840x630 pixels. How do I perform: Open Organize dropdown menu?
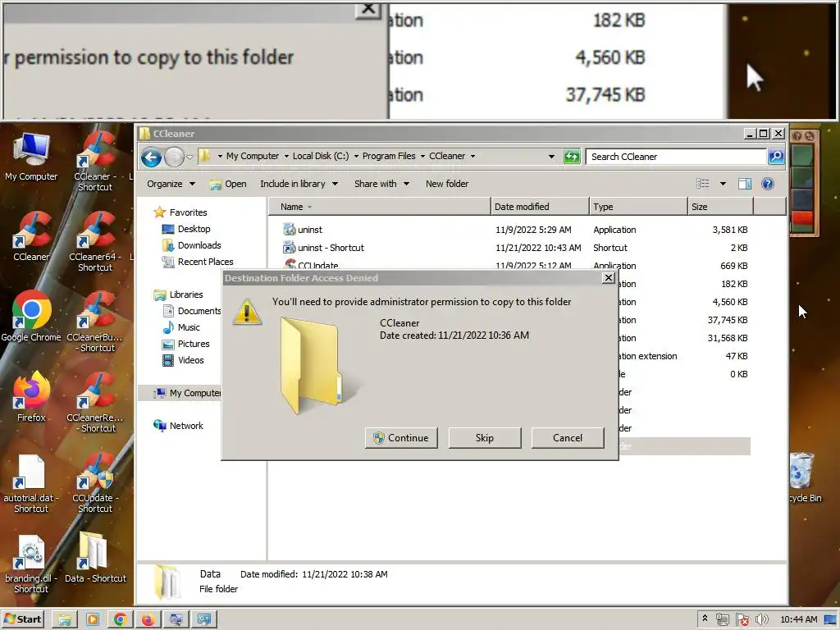[x=171, y=184]
